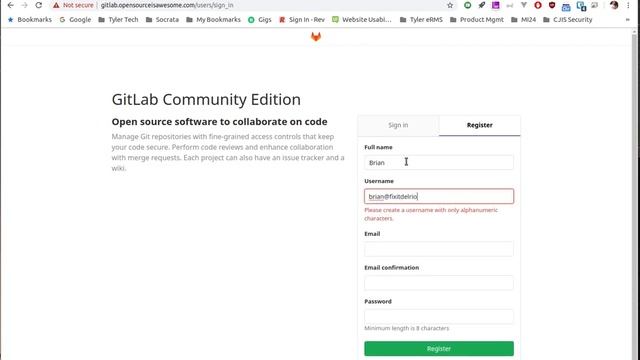Go back using browser back arrow
The width and height of the screenshot is (640, 360).
coord(11,5)
